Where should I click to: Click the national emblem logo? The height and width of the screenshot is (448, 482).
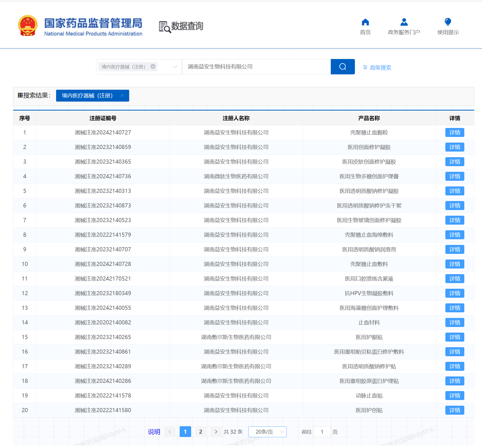point(28,26)
